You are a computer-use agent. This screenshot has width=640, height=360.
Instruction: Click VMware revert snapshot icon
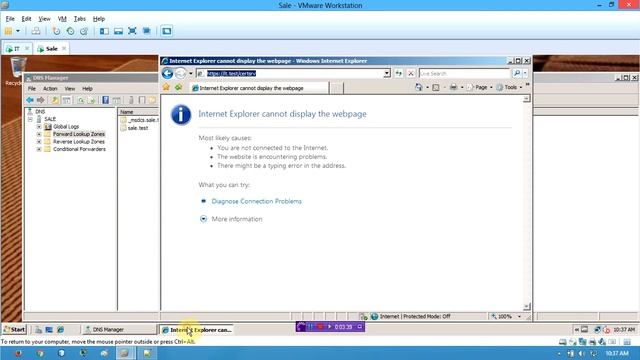pos(70,31)
